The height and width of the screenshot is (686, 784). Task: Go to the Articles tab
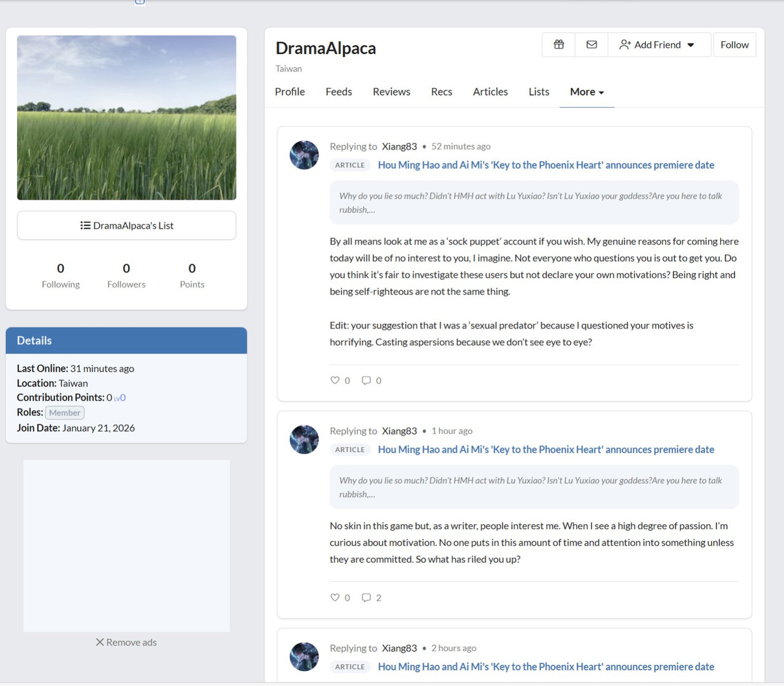click(x=490, y=91)
